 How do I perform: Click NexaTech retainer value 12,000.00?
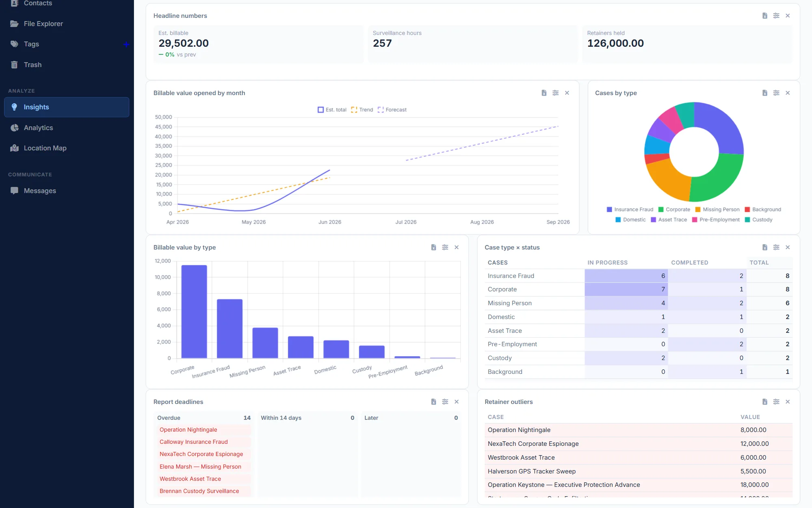pos(754,444)
